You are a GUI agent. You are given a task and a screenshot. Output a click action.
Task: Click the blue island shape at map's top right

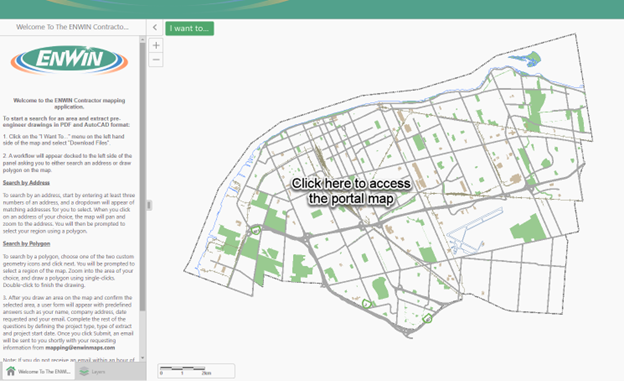[x=525, y=59]
